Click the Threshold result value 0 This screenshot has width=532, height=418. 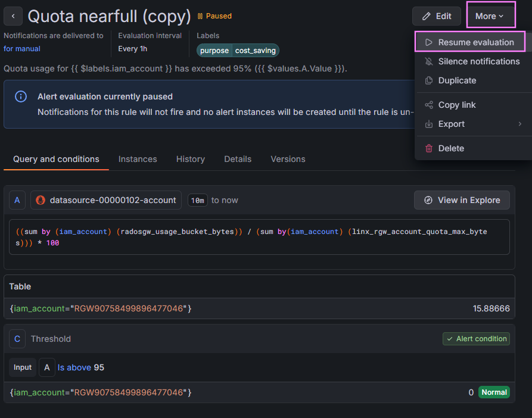[471, 392]
